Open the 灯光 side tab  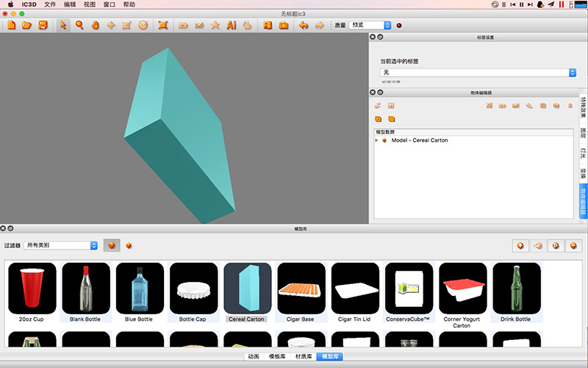coord(583,153)
